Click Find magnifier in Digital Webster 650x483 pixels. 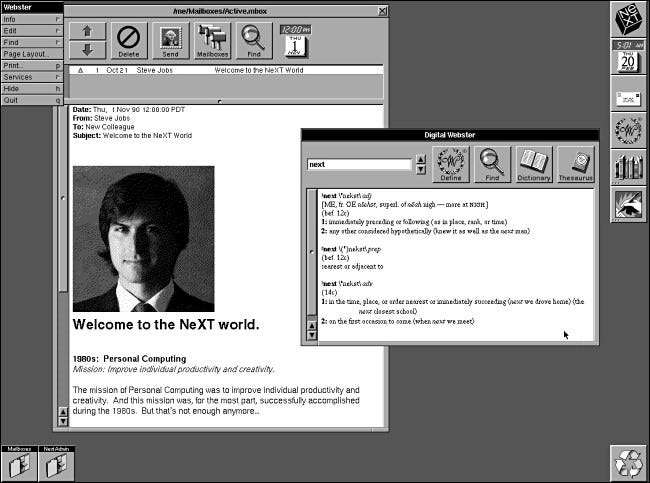coord(492,164)
